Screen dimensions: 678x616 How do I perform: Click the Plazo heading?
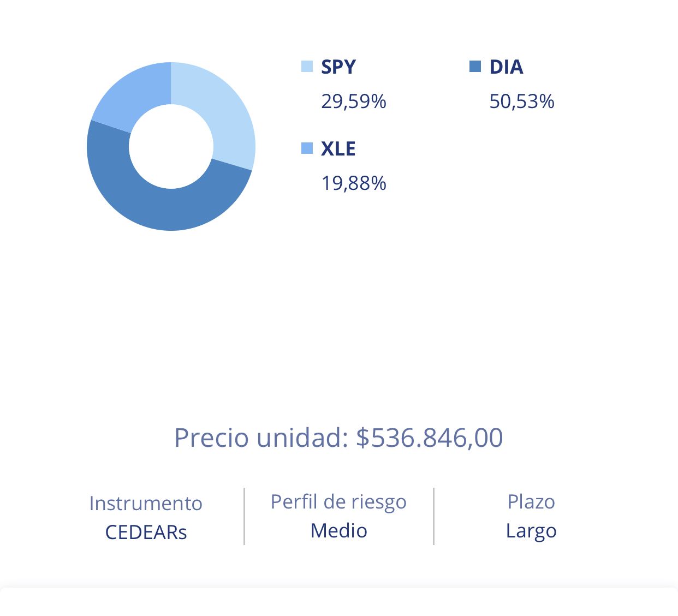531,501
